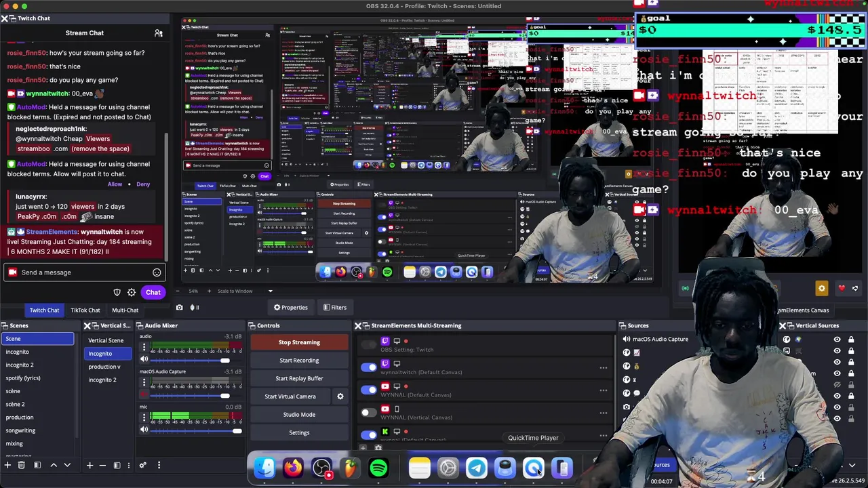Unmute macOS Audio Capture red speaker icon

144,394
